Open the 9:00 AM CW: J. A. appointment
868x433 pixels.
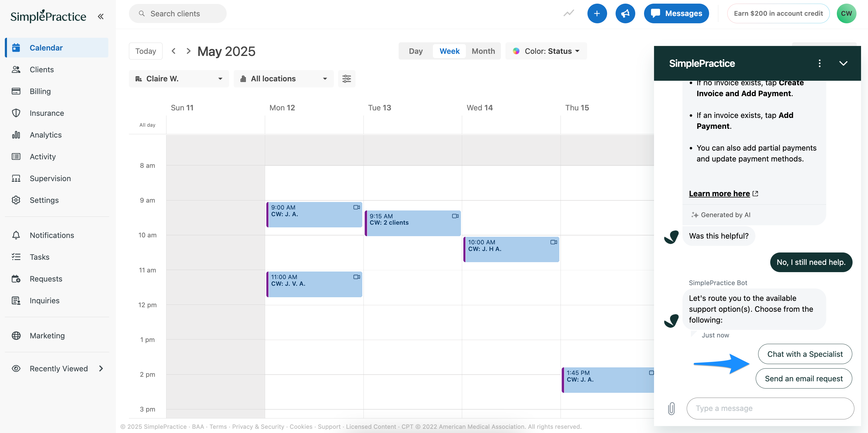(314, 214)
